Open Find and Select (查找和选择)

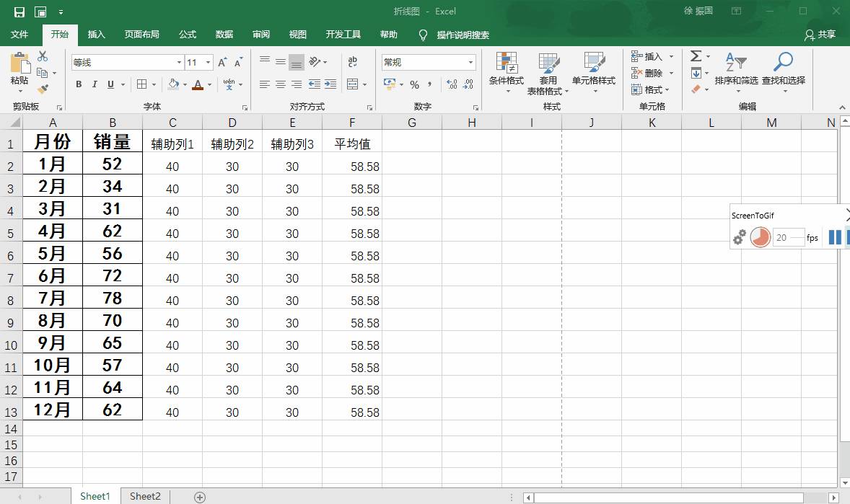point(784,72)
